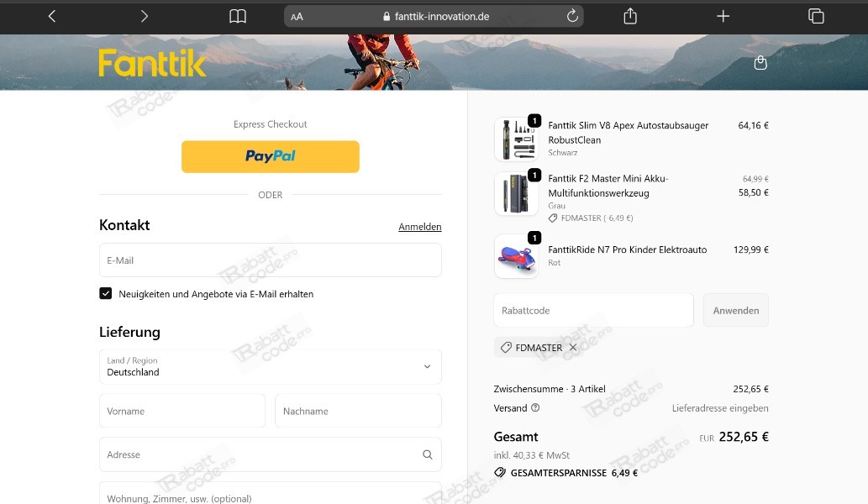
Task: Focus the Wohnung, Zimmer optional field
Action: click(x=270, y=493)
